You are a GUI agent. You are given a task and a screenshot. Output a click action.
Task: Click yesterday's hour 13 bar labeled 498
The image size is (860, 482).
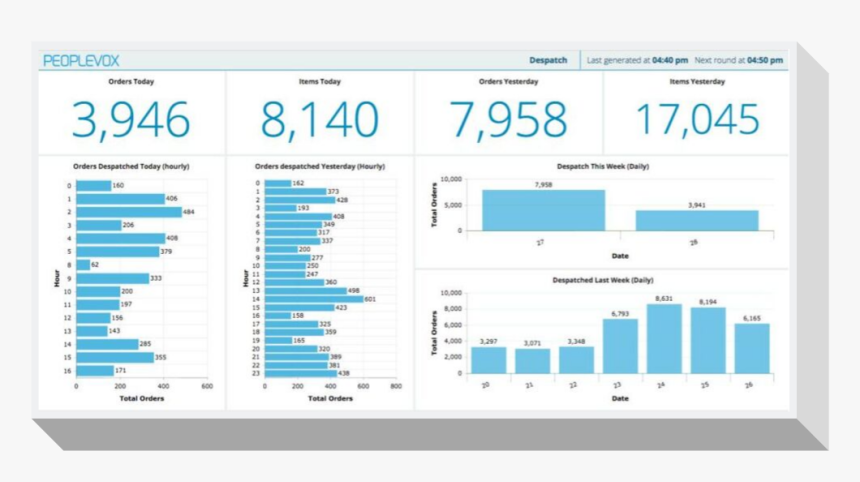(x=305, y=291)
